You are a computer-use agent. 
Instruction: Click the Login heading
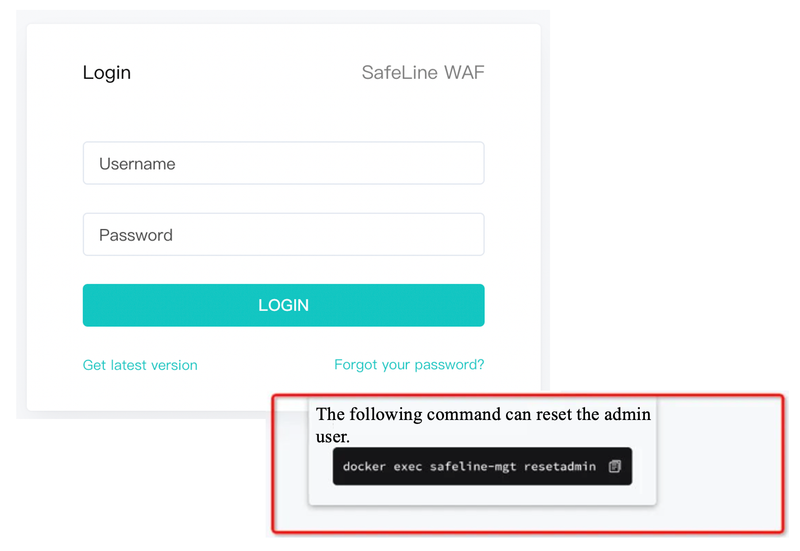[107, 73]
